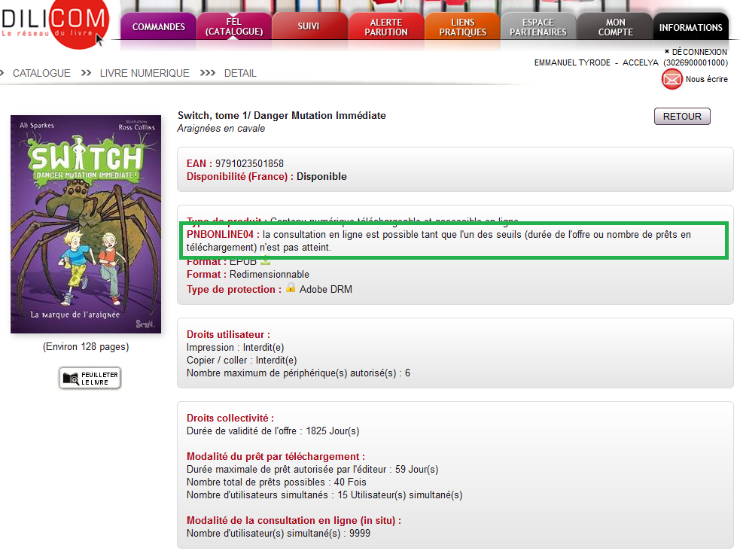Click the DÉCONNEXION link to log out

pos(699,52)
